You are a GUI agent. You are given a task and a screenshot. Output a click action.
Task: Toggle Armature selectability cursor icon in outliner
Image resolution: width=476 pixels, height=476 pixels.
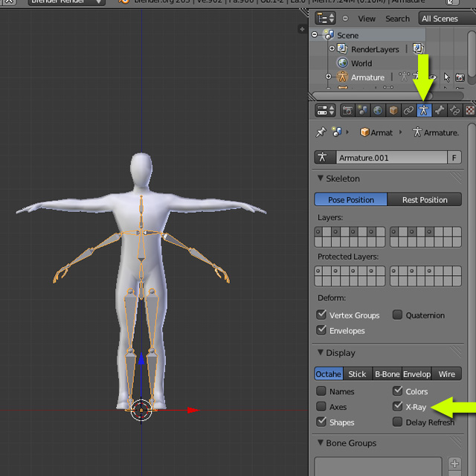[x=446, y=77]
